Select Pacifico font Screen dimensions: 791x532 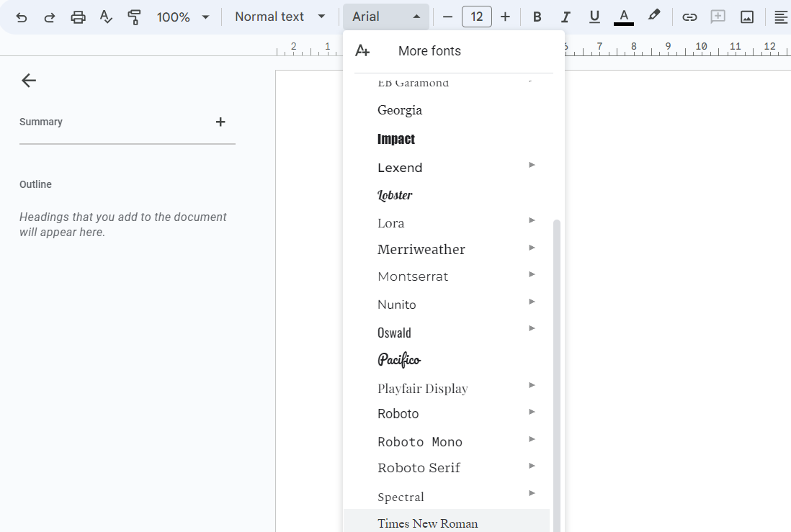399,359
